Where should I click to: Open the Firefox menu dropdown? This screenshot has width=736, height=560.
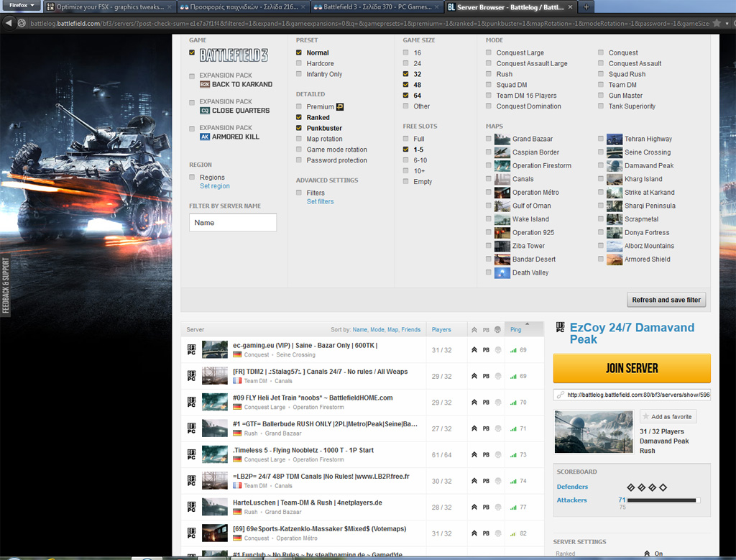click(x=22, y=5)
